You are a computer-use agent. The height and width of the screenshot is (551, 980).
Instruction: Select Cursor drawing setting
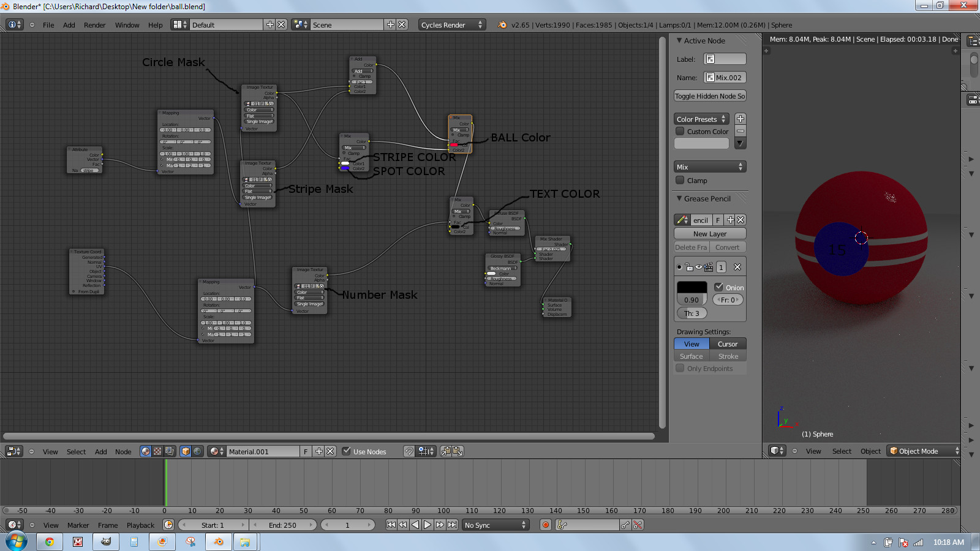tap(728, 344)
